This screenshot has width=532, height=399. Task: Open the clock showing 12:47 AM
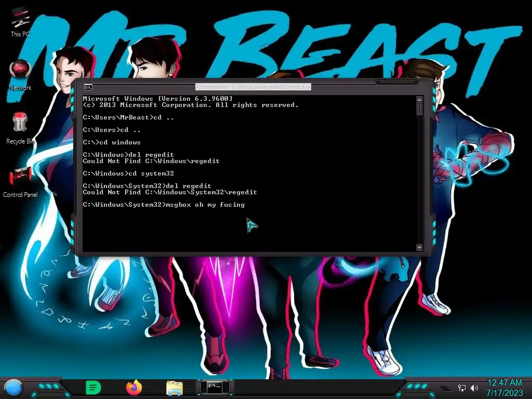click(504, 383)
